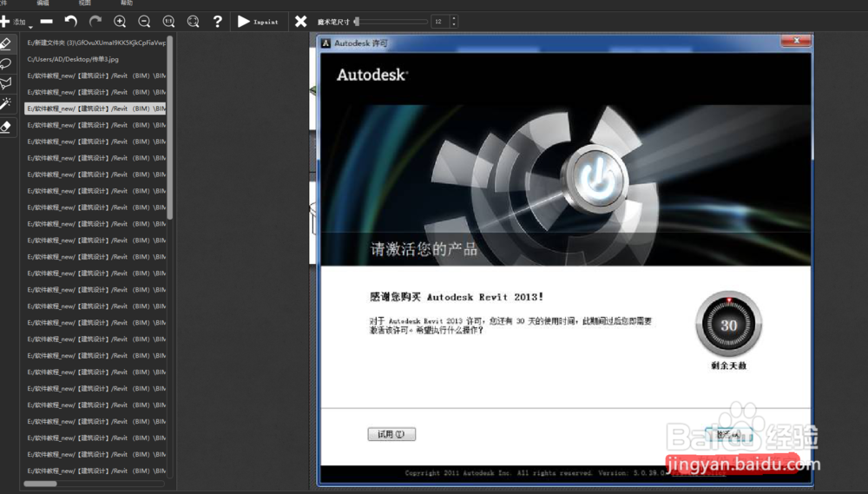Screen dimensions: 868x494
Task: Click the 30 days remaining countdown dial
Action: [728, 325]
